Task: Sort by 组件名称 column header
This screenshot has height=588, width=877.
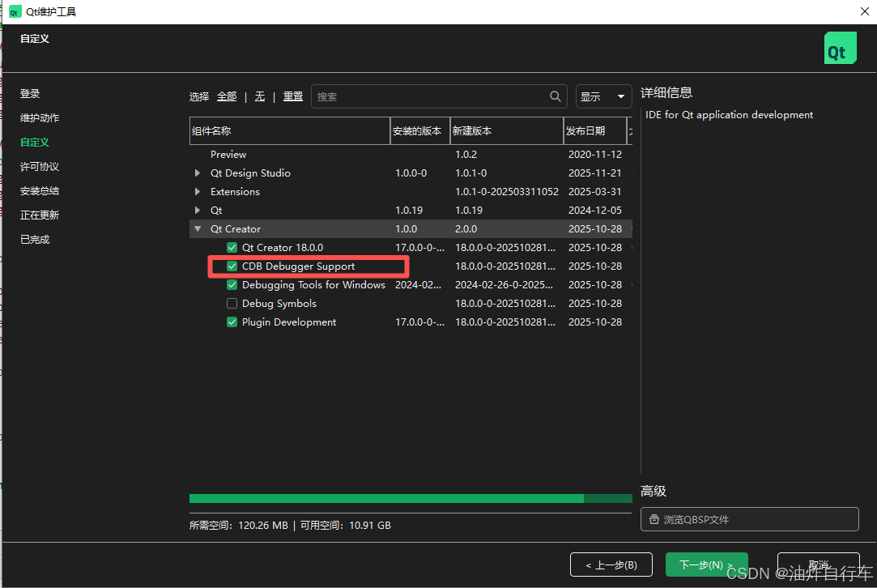Action: coord(290,131)
